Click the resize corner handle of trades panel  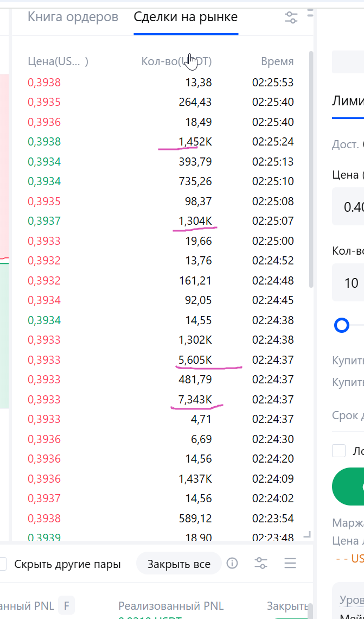307,534
